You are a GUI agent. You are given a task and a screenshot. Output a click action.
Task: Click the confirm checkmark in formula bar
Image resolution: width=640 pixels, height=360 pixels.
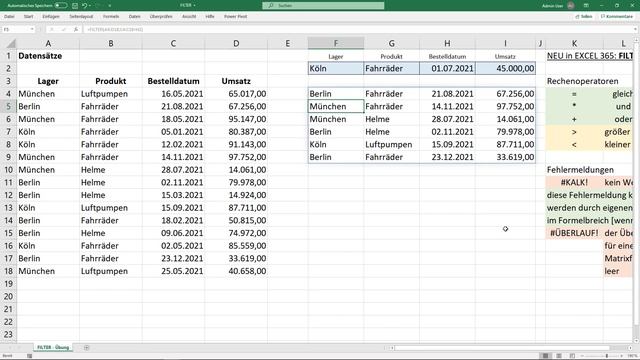coord(64,29)
